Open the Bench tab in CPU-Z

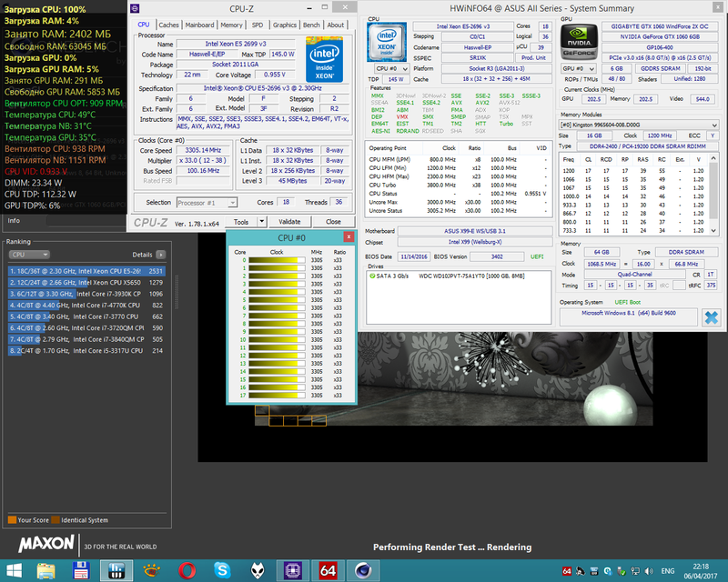pos(311,25)
